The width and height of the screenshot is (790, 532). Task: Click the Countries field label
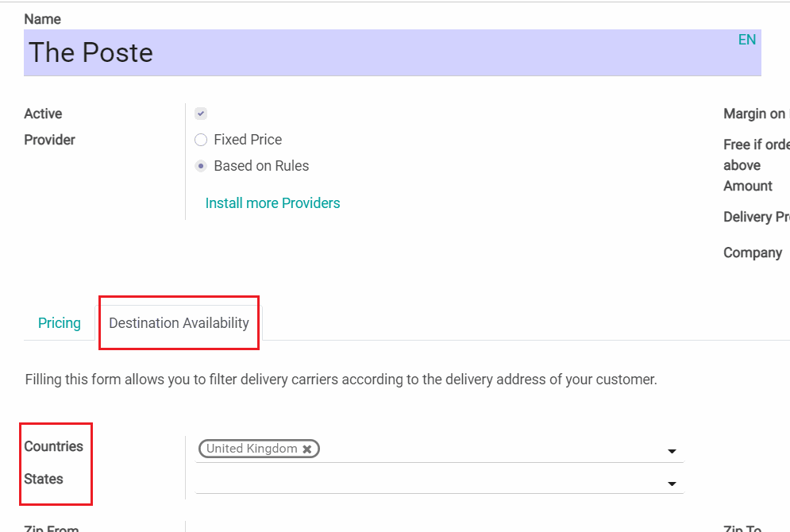coord(53,446)
